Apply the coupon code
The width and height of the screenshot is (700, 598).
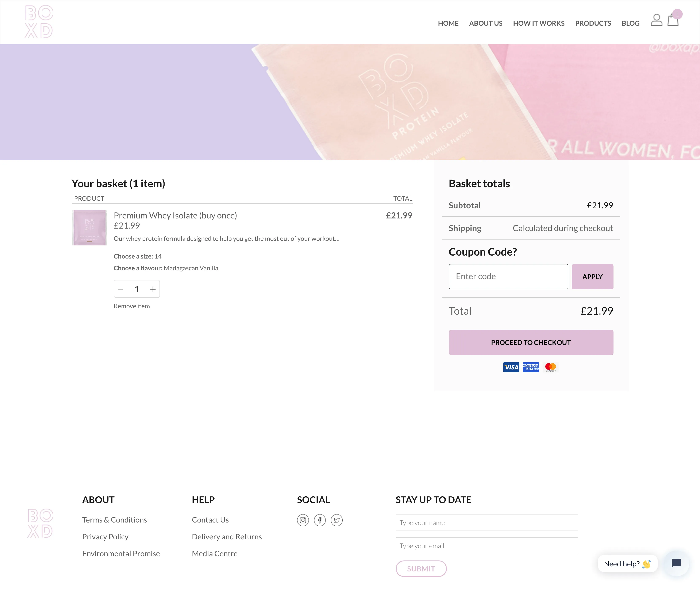point(592,277)
